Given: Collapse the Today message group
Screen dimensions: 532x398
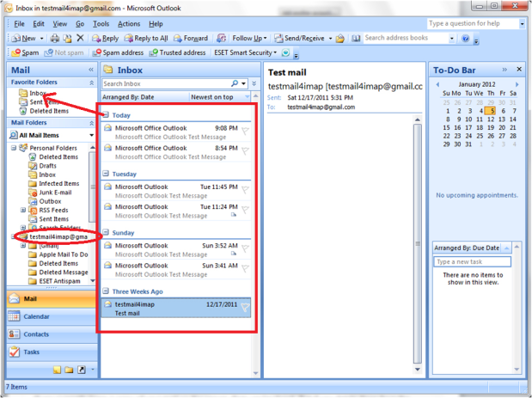Looking at the screenshot, I should pyautogui.click(x=106, y=114).
